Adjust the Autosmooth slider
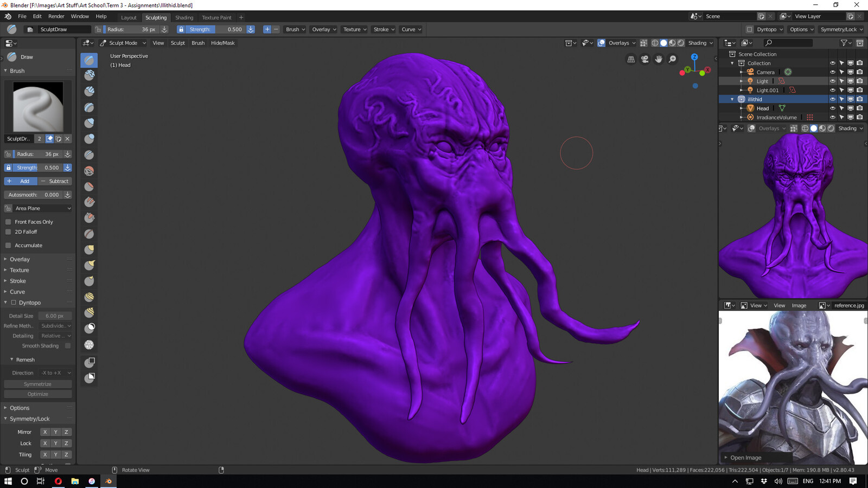This screenshot has height=488, width=868. pyautogui.click(x=34, y=195)
